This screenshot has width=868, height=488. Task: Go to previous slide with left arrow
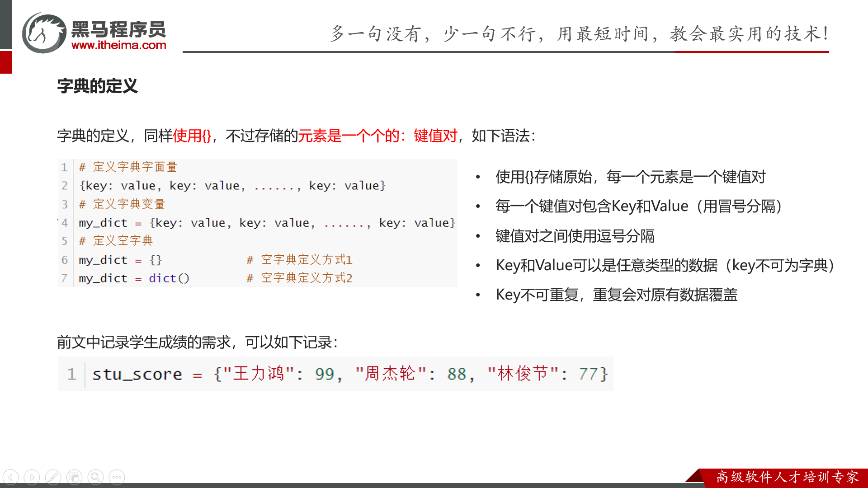(10, 477)
